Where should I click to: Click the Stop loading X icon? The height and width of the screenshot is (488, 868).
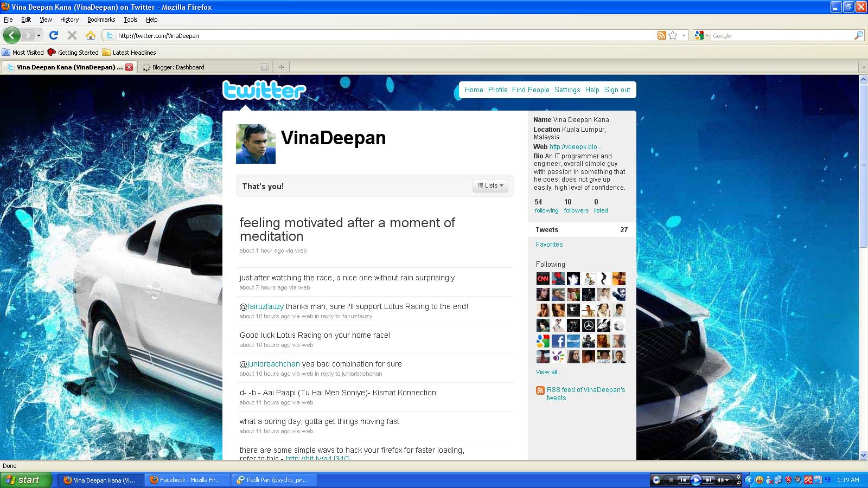[x=72, y=35]
